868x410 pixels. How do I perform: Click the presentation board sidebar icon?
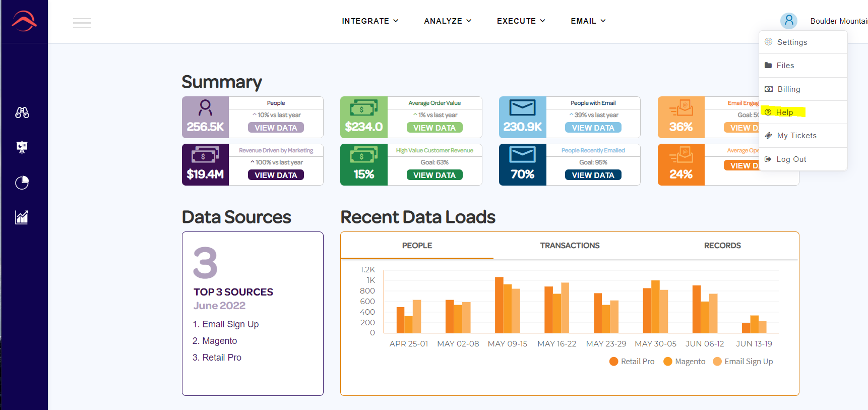[22, 147]
